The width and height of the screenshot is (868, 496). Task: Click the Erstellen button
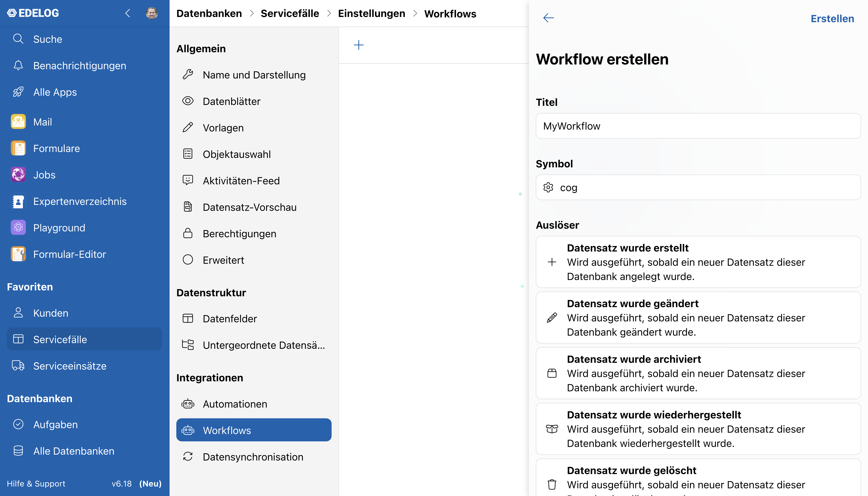tap(832, 18)
